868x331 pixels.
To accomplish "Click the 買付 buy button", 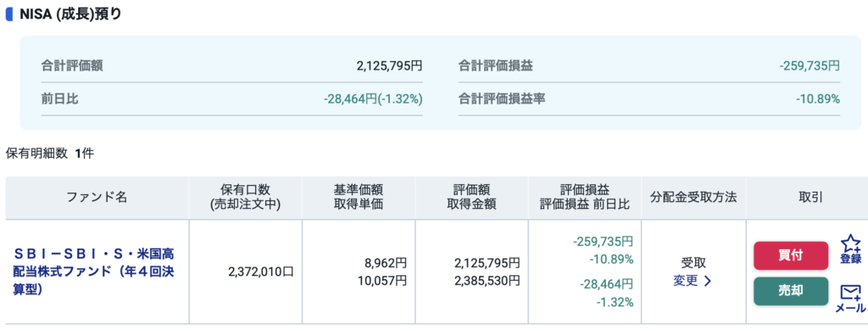I will (791, 255).
